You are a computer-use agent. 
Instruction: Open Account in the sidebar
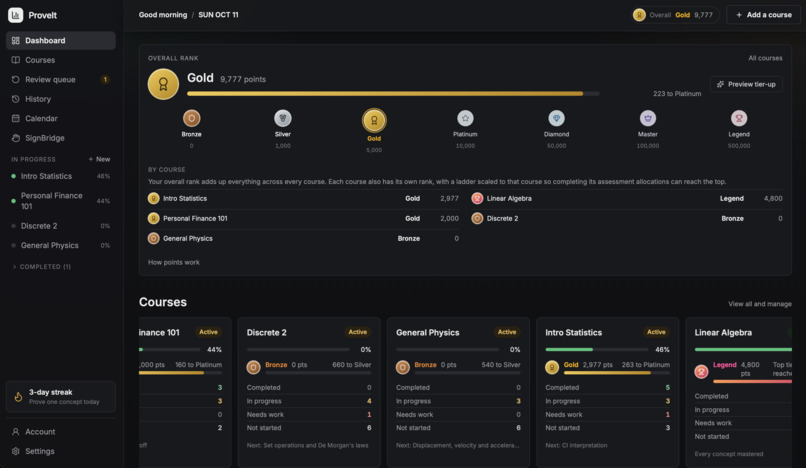coord(61,431)
